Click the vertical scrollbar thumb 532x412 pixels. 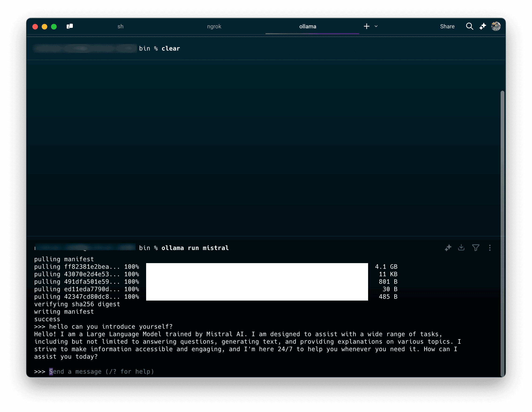502,234
